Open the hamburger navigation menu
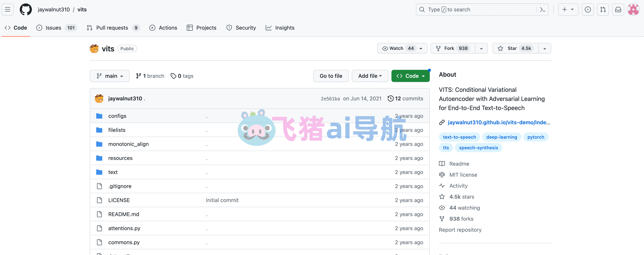 [x=8, y=9]
